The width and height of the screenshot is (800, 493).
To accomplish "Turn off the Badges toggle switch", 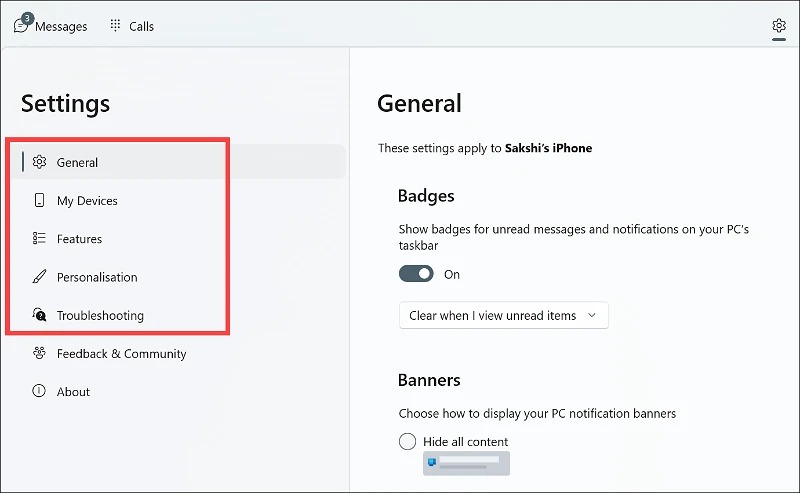I will 416,274.
